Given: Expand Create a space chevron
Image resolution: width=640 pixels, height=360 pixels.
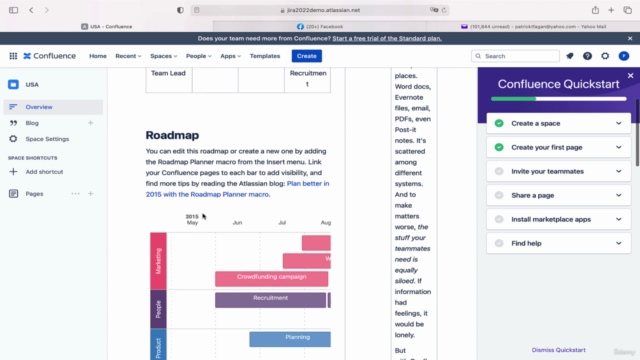Looking at the screenshot, I should 619,123.
